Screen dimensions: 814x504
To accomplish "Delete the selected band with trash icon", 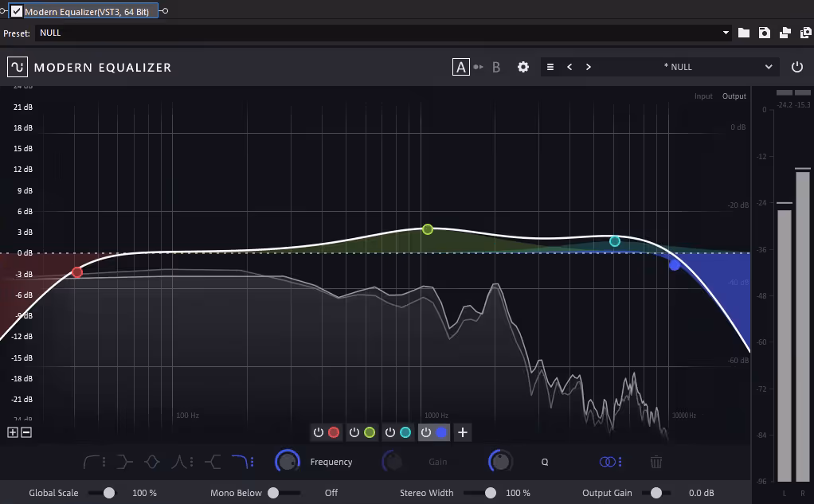I will coord(654,461).
